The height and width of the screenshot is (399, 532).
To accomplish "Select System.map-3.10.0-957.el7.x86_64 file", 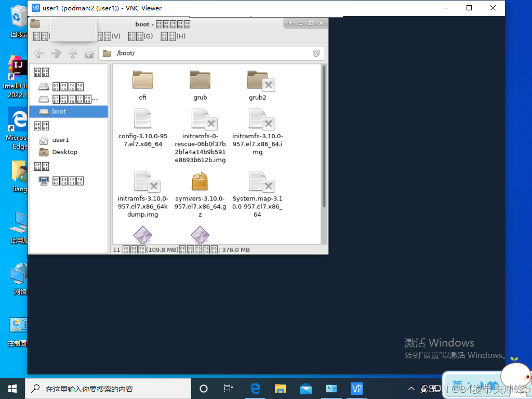I will click(x=258, y=194).
